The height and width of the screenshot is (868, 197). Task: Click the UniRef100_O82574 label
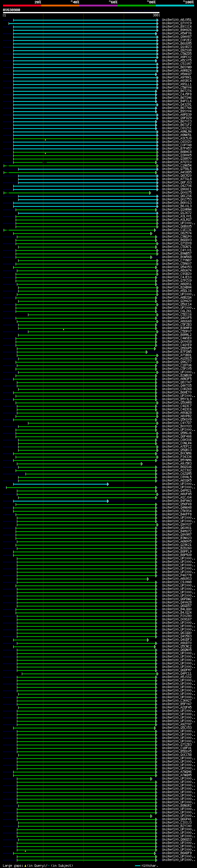pyautogui.click(x=176, y=233)
